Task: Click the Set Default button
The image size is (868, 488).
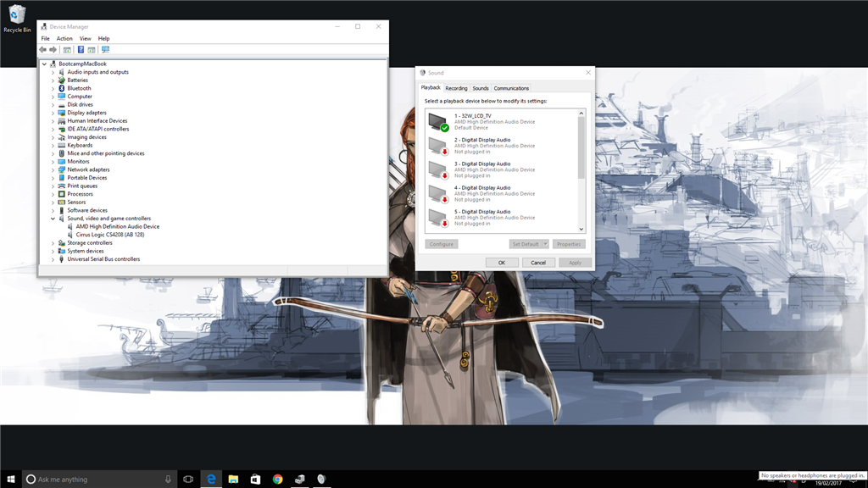Action: (x=526, y=244)
